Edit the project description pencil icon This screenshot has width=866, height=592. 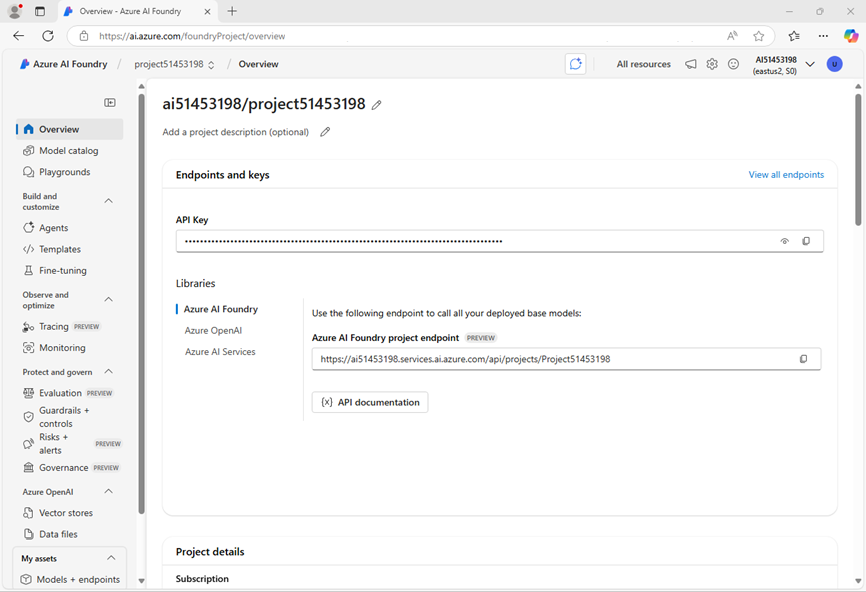point(325,132)
